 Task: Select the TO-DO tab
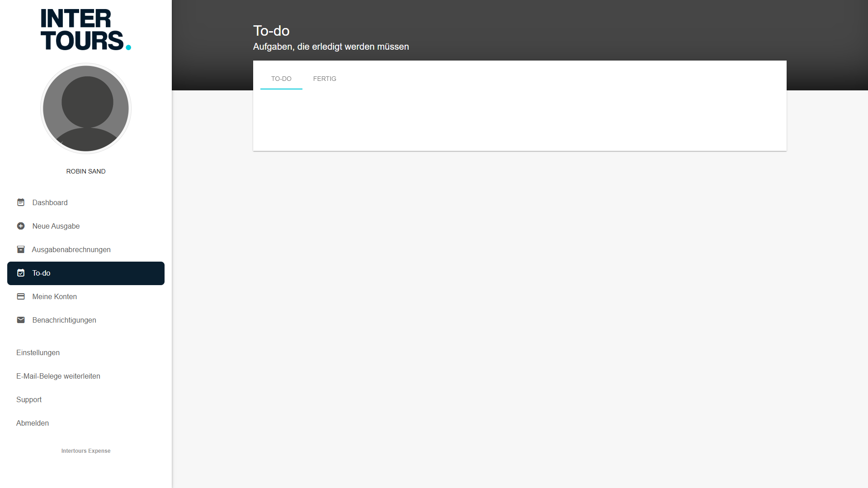click(281, 79)
